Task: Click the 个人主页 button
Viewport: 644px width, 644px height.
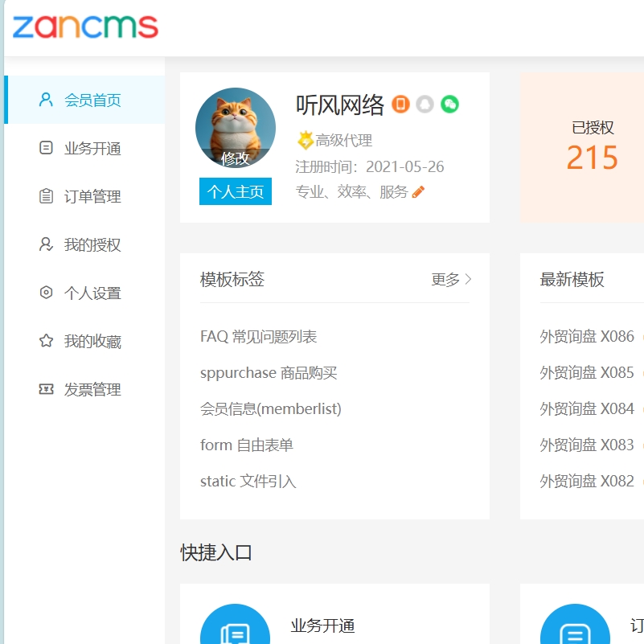Action: pos(235,191)
